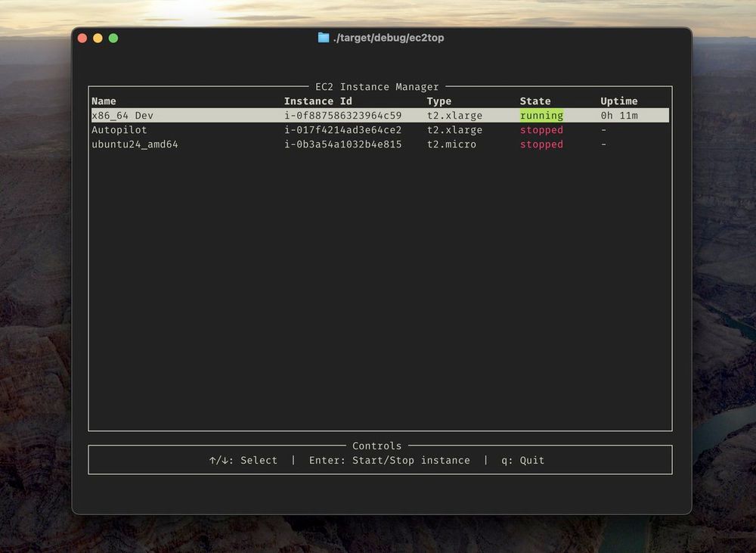Click the Instance Id column header
Viewport: 756px width, 553px height.
pos(318,101)
